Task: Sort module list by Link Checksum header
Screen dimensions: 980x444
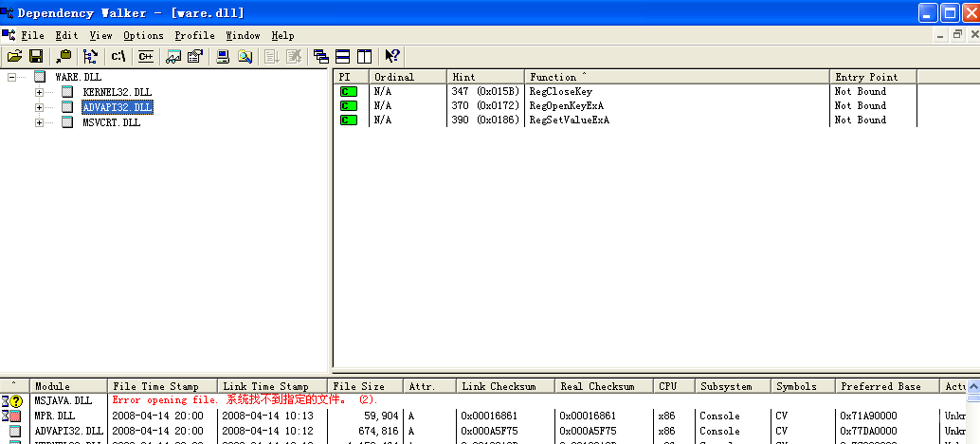Action: pyautogui.click(x=505, y=386)
